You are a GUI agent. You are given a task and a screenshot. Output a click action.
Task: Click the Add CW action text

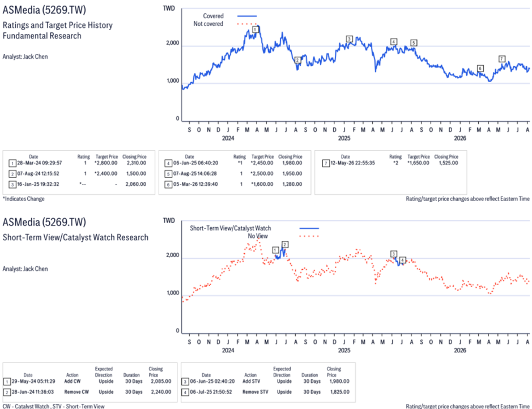tap(73, 382)
